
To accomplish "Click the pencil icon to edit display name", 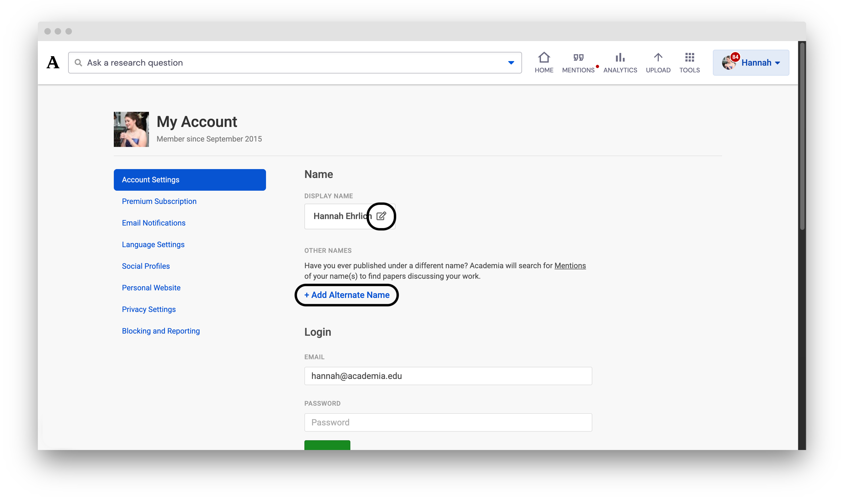I will [x=381, y=216].
